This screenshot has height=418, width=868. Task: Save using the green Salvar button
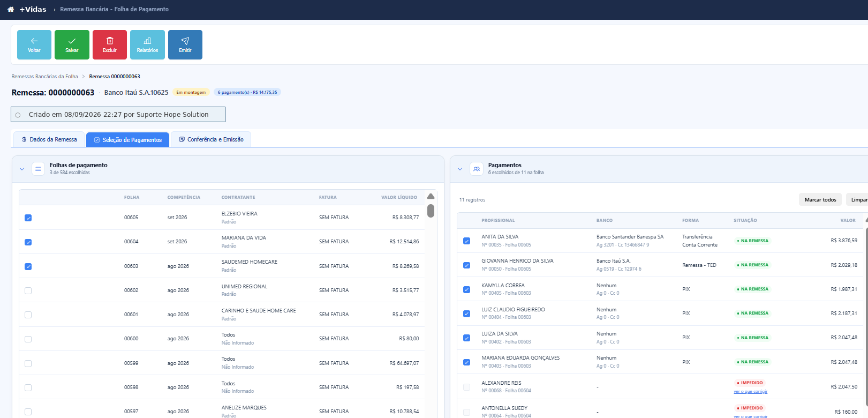point(72,44)
